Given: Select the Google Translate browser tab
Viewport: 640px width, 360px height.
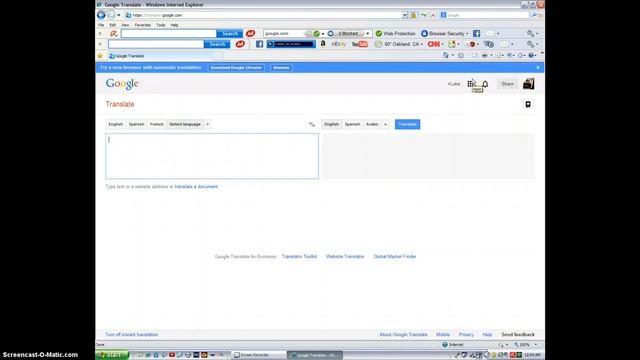Looking at the screenshot, I should coord(159,56).
